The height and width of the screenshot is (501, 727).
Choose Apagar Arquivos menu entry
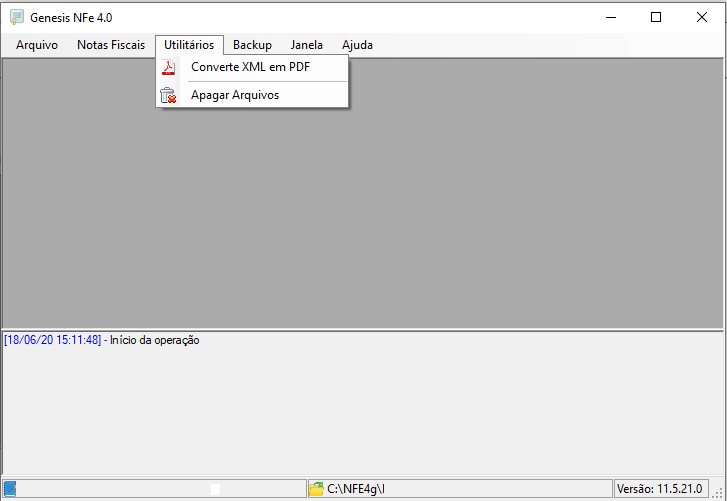click(x=252, y=95)
